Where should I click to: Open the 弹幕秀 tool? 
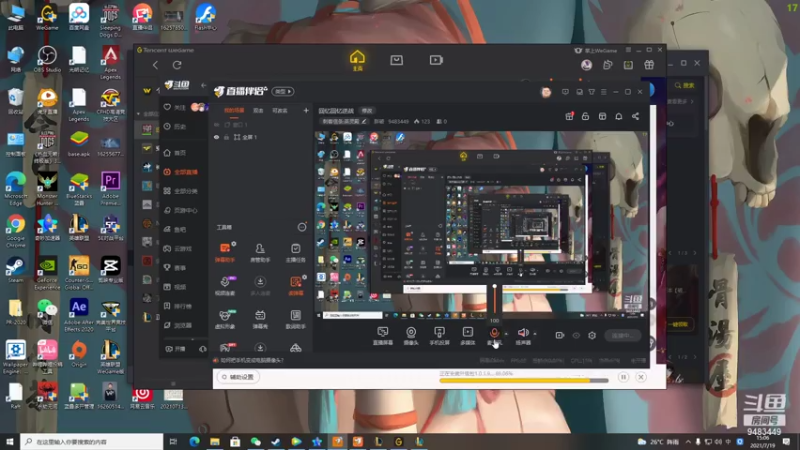tap(260, 319)
